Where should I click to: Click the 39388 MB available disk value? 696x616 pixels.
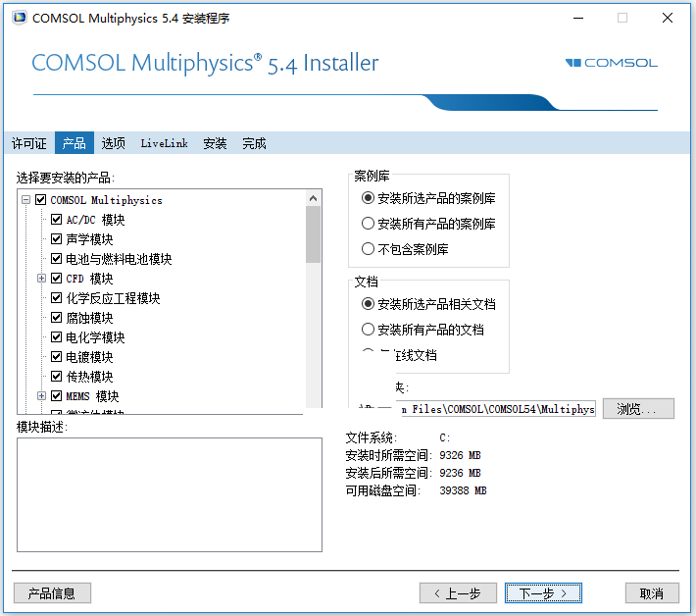point(463,490)
